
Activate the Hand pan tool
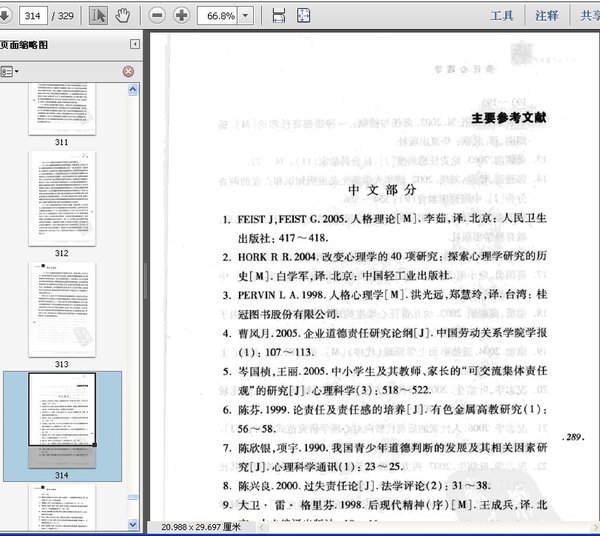(123, 15)
